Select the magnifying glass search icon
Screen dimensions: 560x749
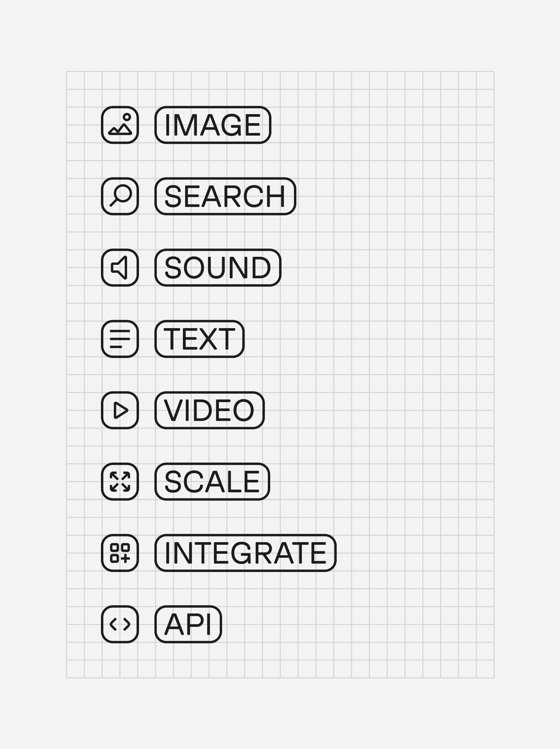[120, 196]
